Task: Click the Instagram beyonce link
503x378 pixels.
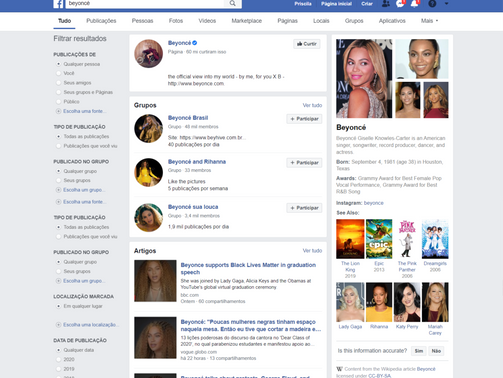Action: 374,203
